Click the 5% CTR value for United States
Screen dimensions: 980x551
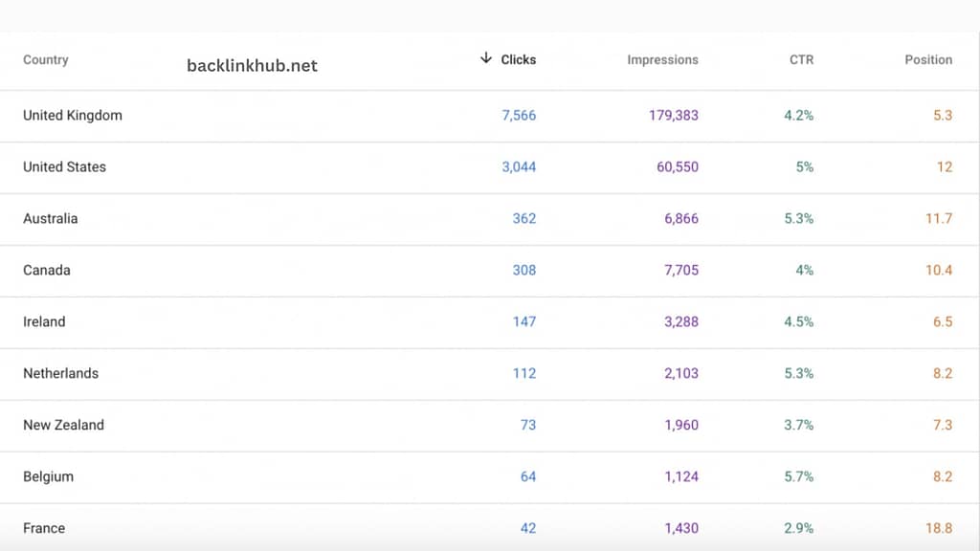pos(806,166)
